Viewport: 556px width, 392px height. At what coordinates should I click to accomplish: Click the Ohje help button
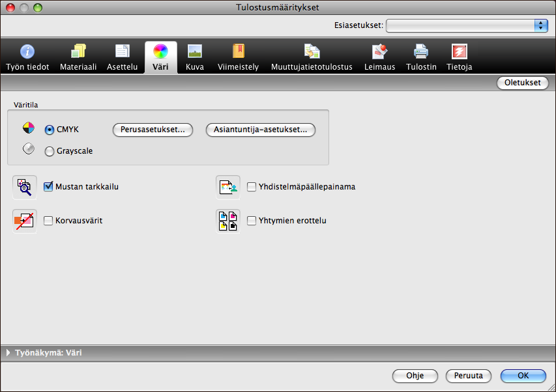pos(415,375)
